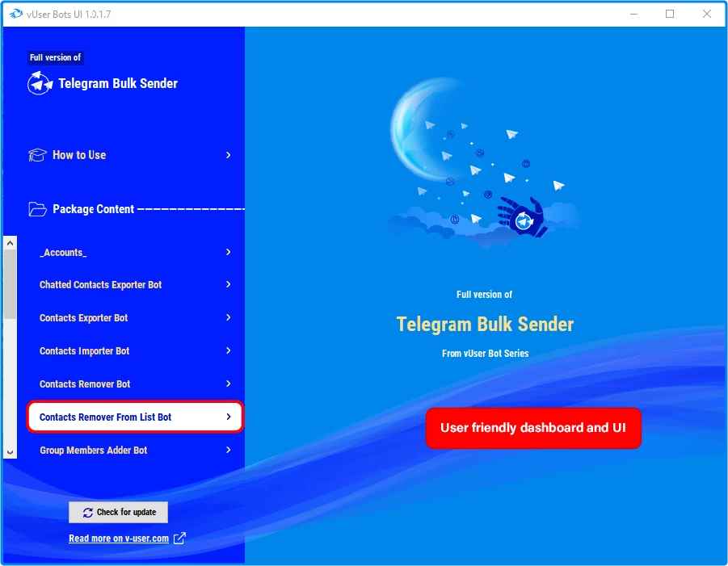Click the vUser app icon in title bar

coord(16,14)
